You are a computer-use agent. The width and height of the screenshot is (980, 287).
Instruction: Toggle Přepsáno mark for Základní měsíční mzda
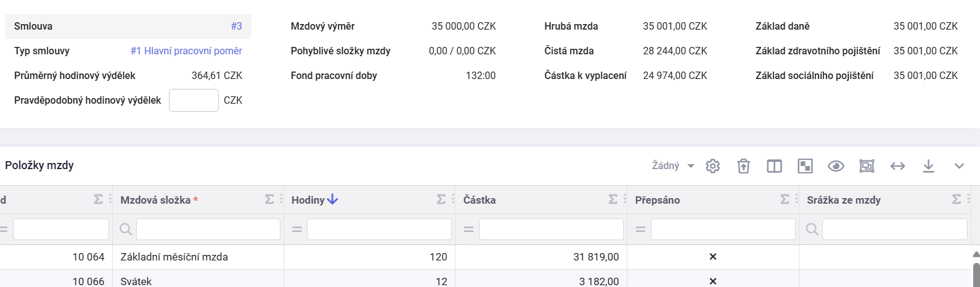713,257
